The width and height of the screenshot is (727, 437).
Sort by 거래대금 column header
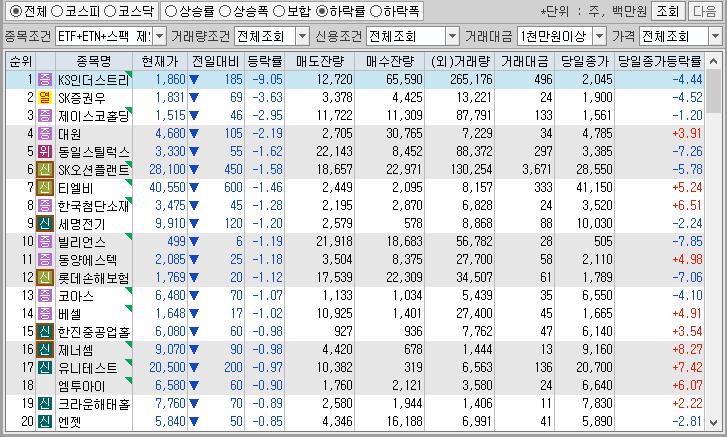525,61
